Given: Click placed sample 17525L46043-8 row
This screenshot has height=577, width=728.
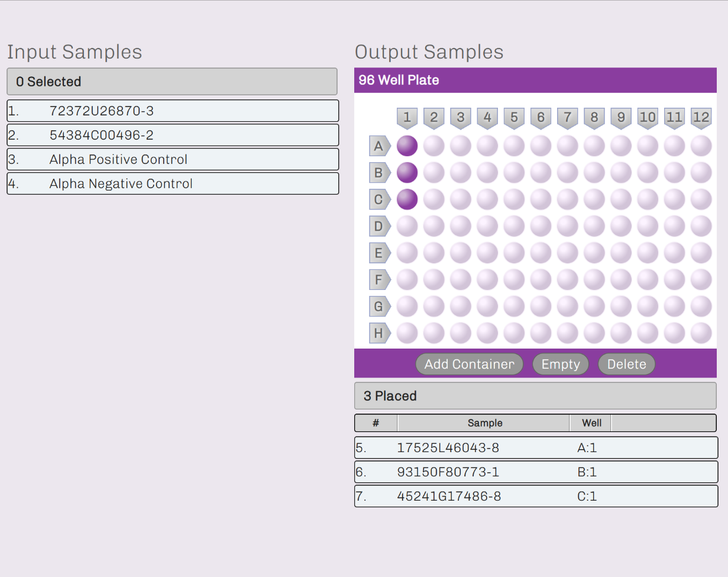Looking at the screenshot, I should pos(535,448).
